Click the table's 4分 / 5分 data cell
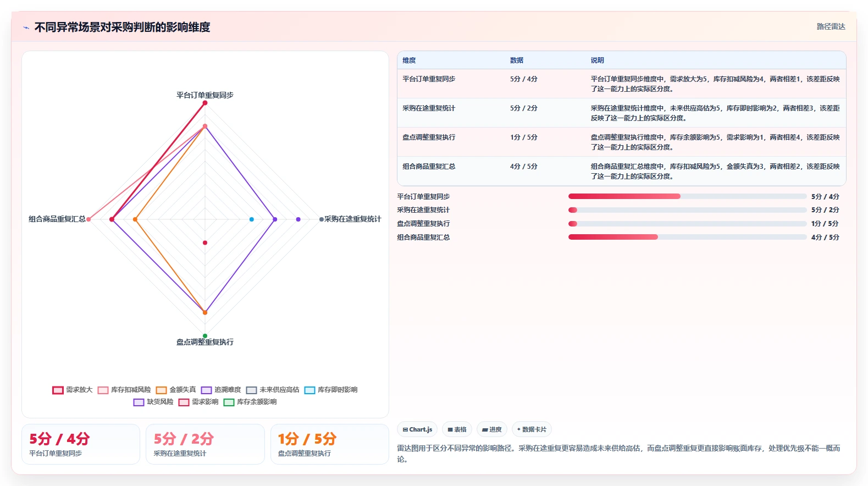This screenshot has width=868, height=486. coord(524,167)
